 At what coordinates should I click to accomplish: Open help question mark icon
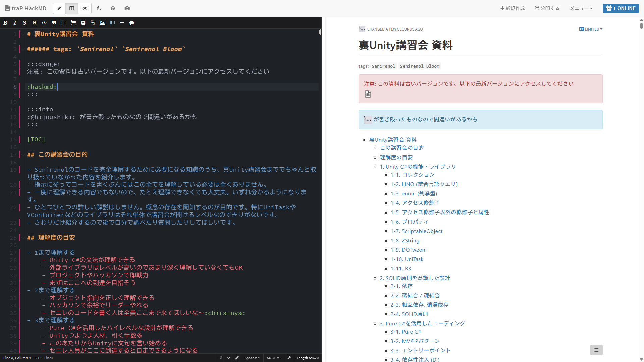(113, 8)
